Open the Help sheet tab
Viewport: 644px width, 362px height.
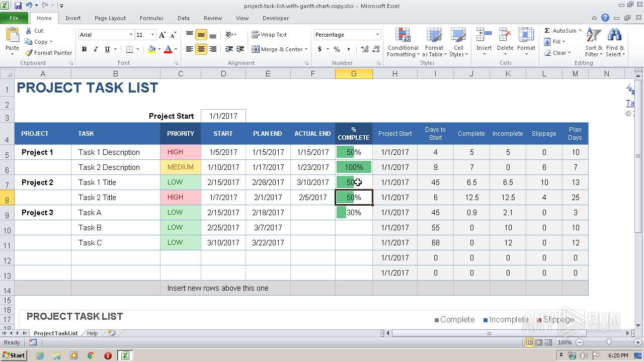[x=92, y=333]
